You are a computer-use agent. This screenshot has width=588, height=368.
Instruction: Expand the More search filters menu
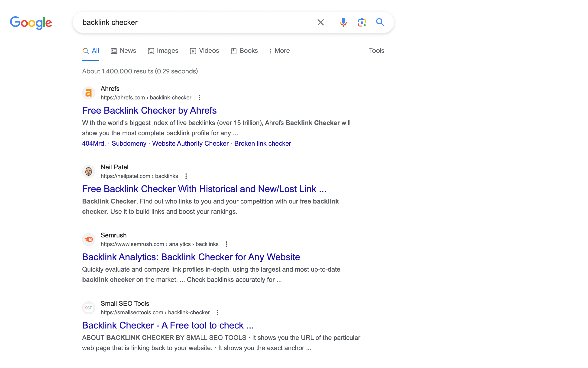279,51
